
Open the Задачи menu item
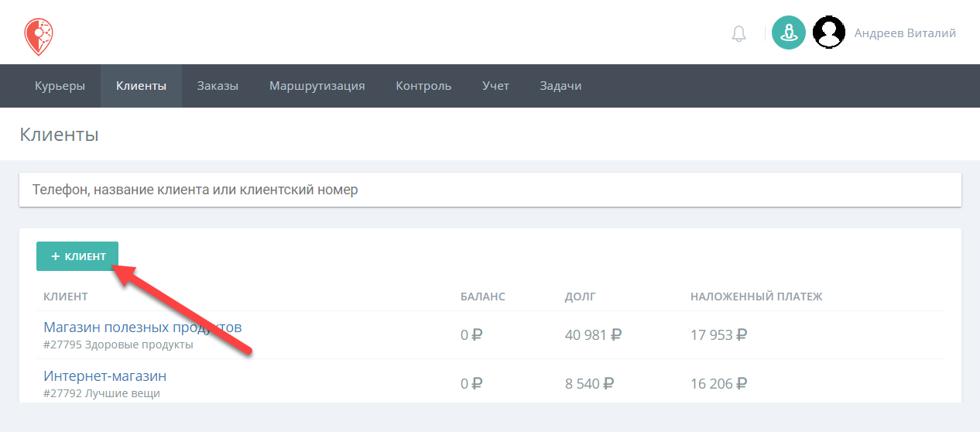560,86
